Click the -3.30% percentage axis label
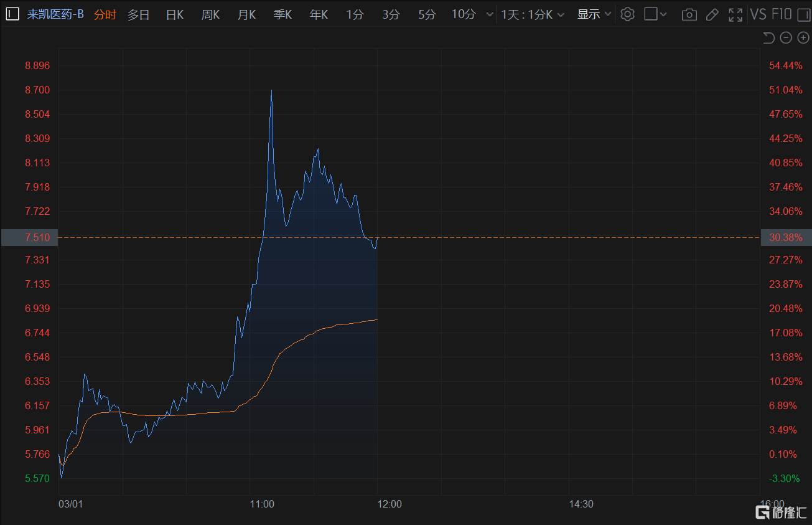The image size is (812, 525). [x=786, y=478]
